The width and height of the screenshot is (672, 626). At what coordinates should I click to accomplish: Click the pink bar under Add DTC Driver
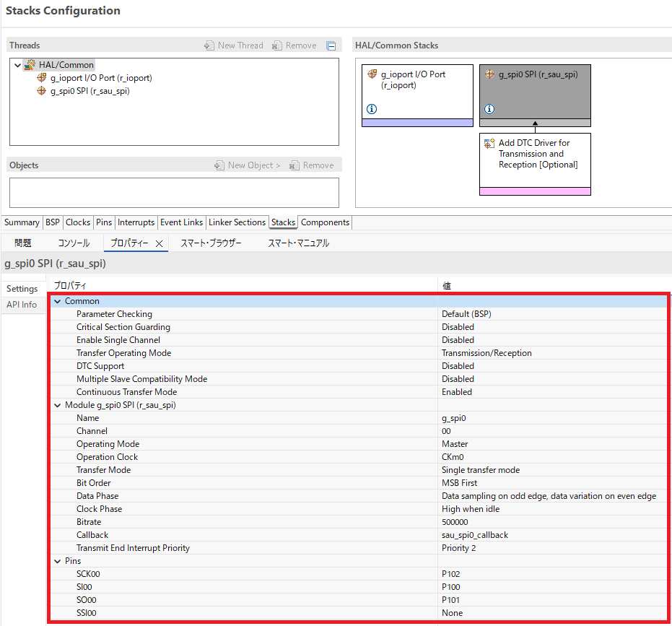click(535, 191)
